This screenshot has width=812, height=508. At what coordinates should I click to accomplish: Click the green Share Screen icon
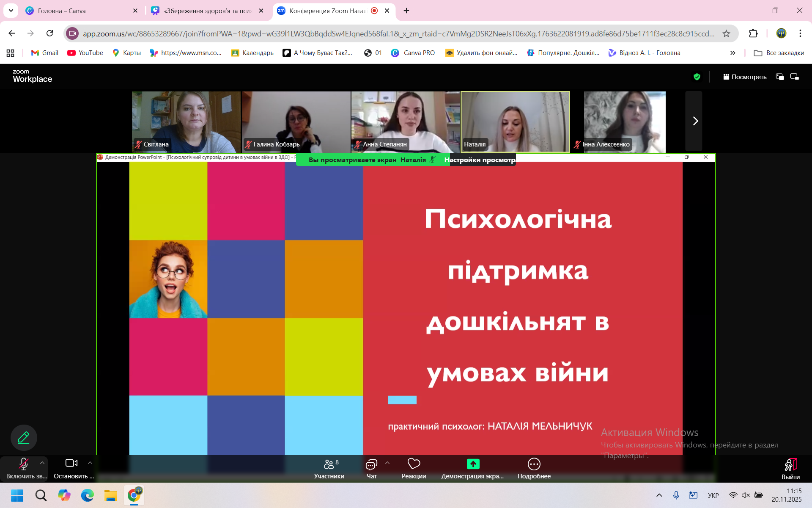473,464
